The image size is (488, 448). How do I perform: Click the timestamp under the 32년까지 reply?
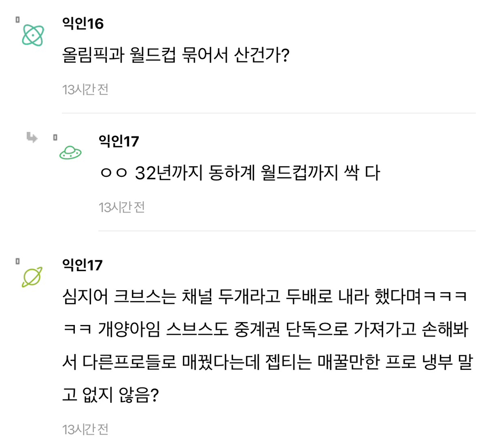pyautogui.click(x=122, y=207)
